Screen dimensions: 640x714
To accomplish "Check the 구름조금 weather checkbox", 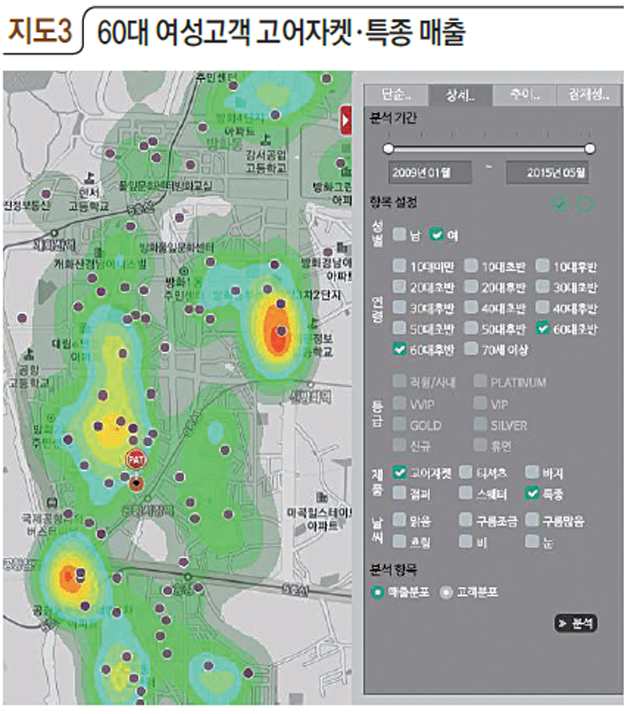I will (466, 520).
